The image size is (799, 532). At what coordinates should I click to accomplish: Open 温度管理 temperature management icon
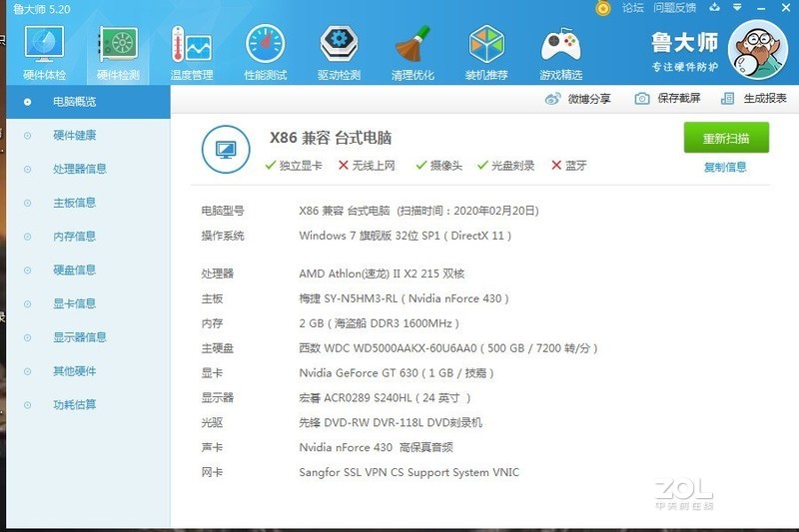[x=192, y=54]
